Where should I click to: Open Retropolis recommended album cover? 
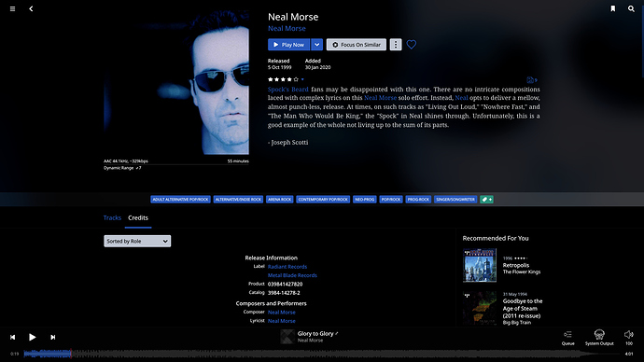pos(480,265)
